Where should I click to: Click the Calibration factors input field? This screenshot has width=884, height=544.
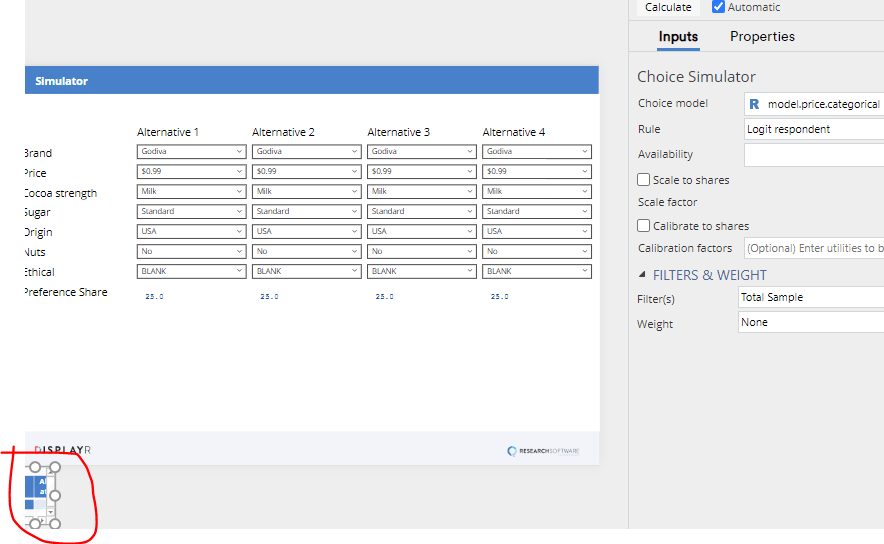coord(813,248)
